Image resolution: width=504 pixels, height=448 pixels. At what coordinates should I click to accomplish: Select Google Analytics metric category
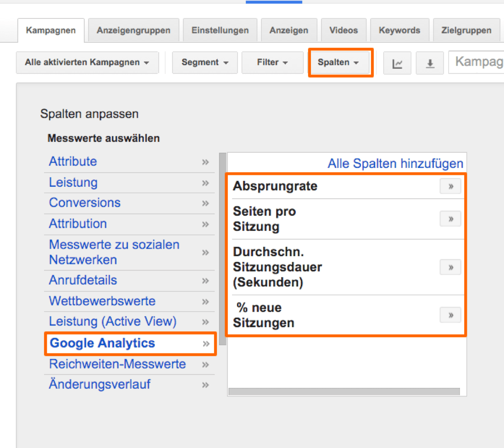103,343
